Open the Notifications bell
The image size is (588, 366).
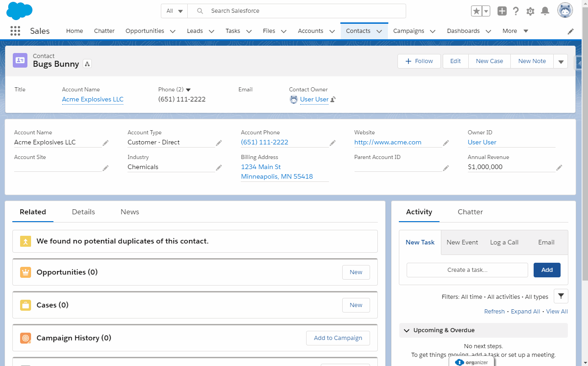[x=545, y=11]
